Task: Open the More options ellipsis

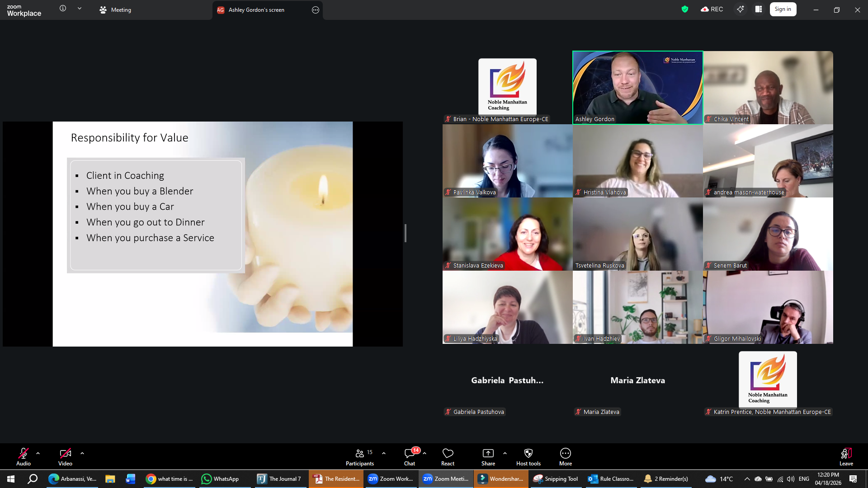Action: 565,456
